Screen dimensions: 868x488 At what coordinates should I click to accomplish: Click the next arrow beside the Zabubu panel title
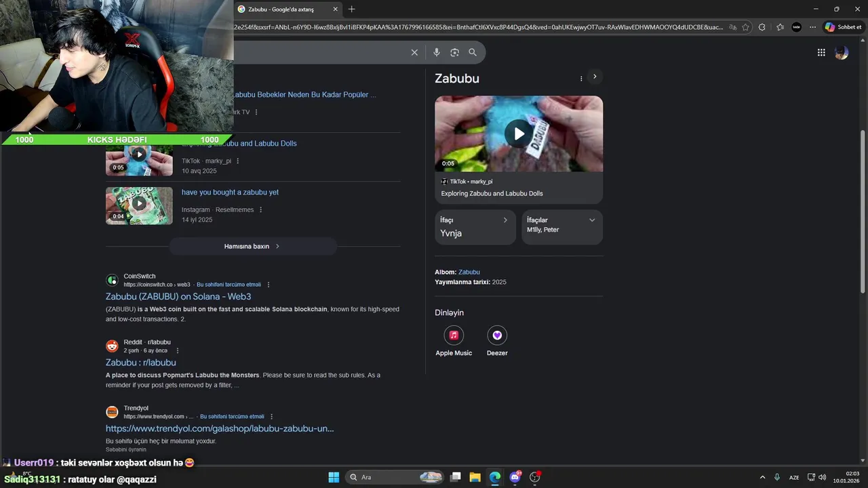point(595,77)
